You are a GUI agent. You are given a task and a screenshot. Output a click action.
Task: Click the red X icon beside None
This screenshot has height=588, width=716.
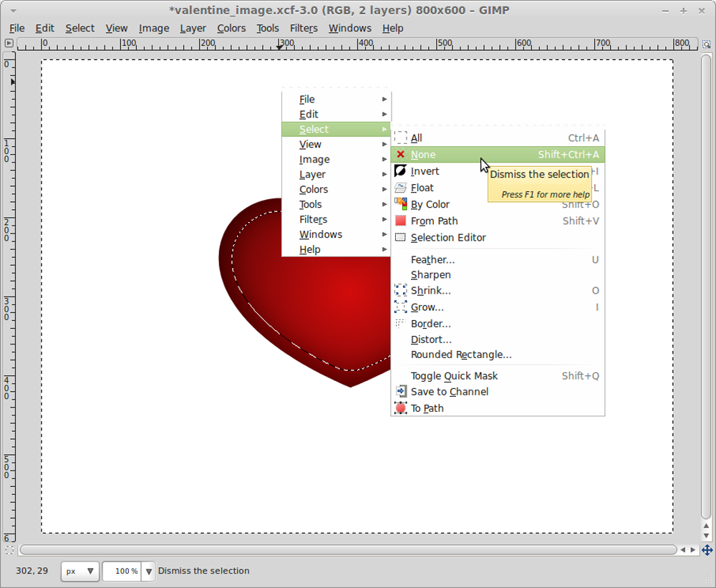click(x=400, y=154)
